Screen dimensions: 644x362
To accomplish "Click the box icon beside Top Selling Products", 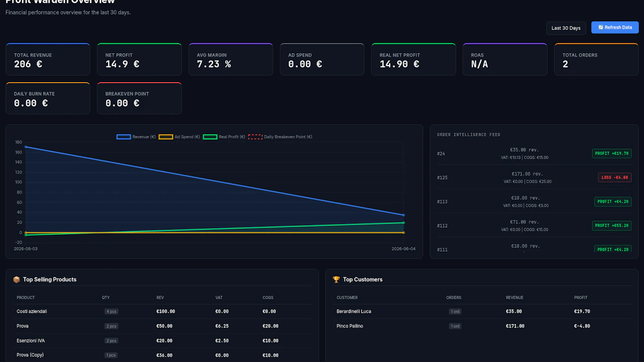I will pos(16,279).
